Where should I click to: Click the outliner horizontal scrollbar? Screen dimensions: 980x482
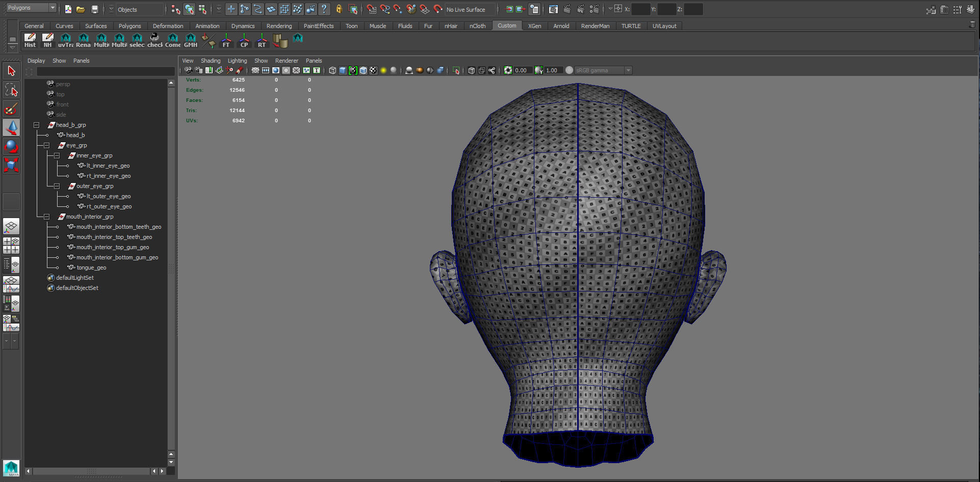pyautogui.click(x=91, y=471)
